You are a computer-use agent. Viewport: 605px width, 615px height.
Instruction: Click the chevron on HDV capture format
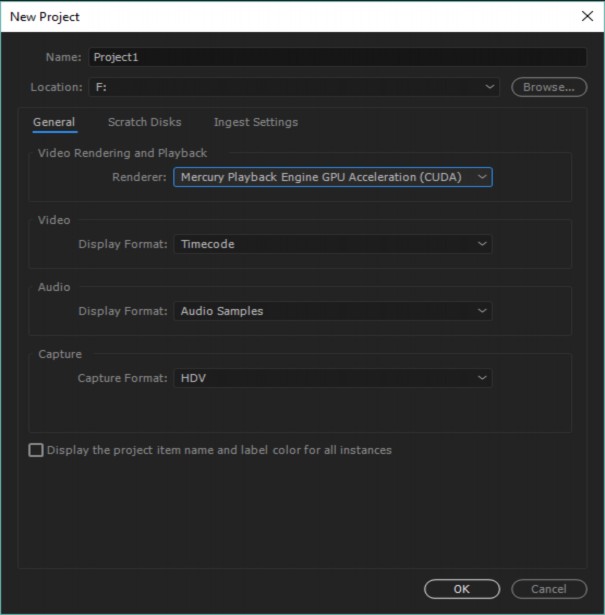tap(482, 379)
